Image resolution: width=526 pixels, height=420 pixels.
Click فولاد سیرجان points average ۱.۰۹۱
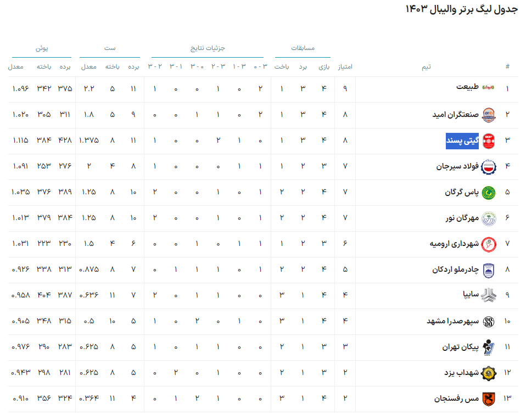click(x=20, y=166)
